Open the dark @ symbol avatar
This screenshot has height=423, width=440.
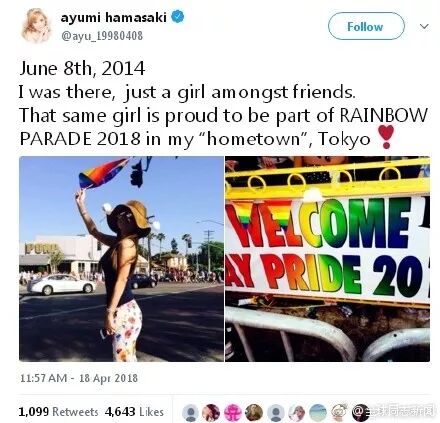click(360, 413)
